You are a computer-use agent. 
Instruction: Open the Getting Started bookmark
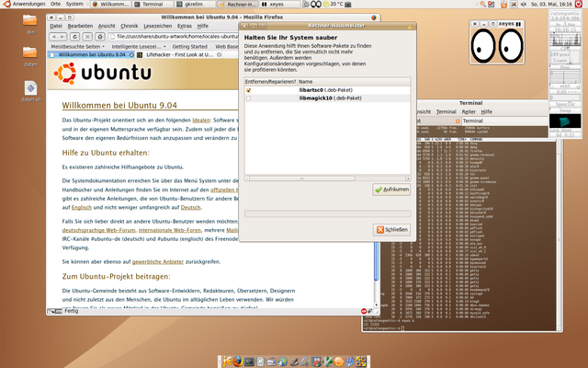coord(190,47)
